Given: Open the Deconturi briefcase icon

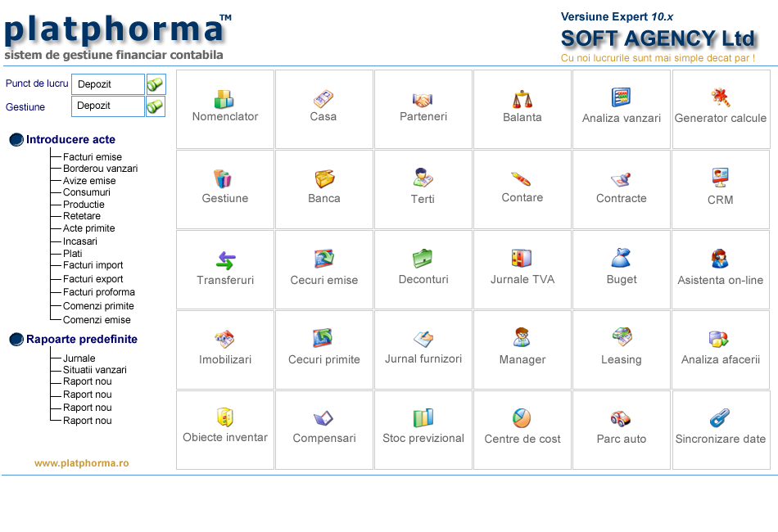Looking at the screenshot, I should pos(423,259).
